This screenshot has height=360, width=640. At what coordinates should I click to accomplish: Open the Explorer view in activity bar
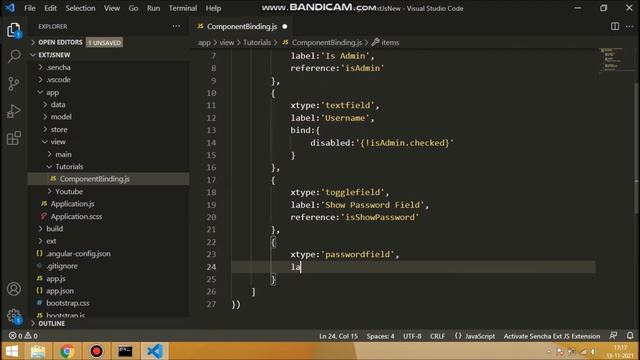pos(13,30)
